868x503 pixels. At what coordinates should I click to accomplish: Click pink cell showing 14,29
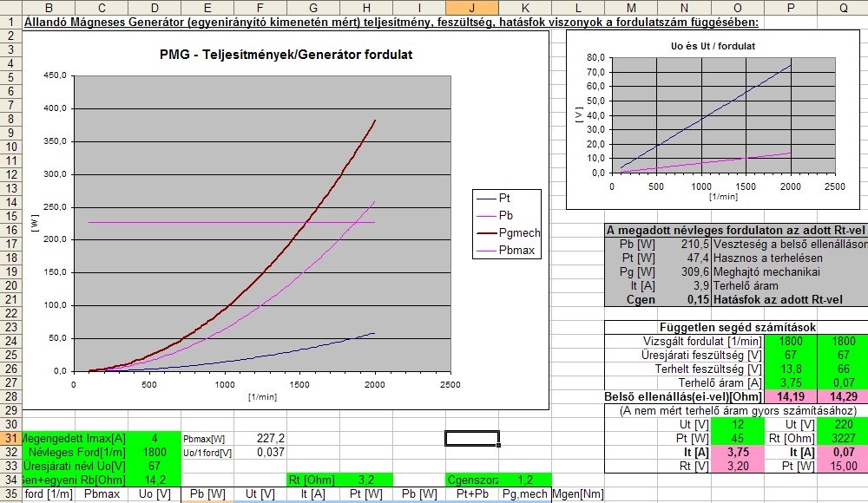(x=843, y=396)
